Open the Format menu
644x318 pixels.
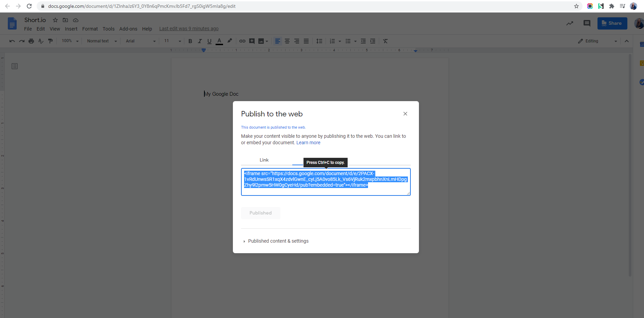tap(90, 29)
